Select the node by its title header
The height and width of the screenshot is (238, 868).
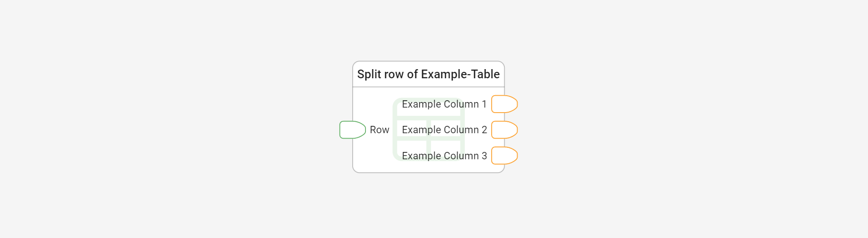pos(429,74)
